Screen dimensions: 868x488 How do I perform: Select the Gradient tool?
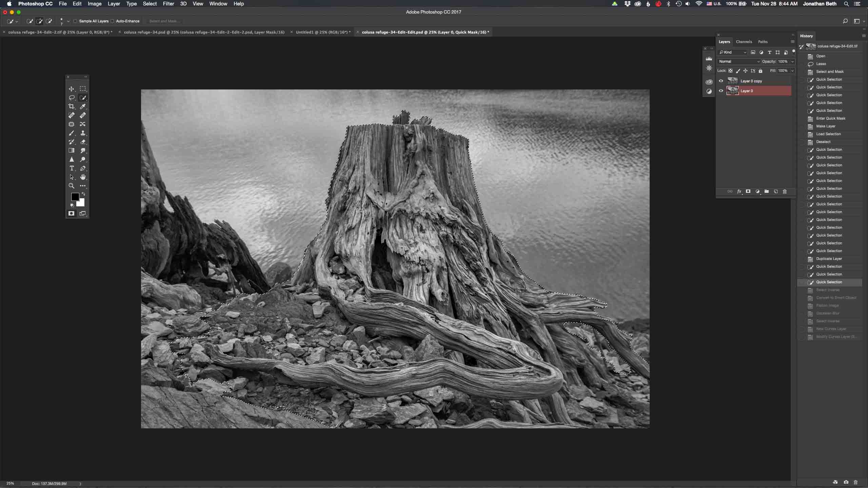[71, 150]
